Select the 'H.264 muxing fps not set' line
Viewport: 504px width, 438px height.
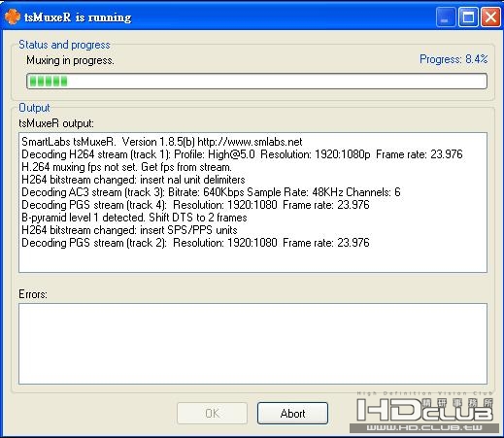(x=126, y=167)
